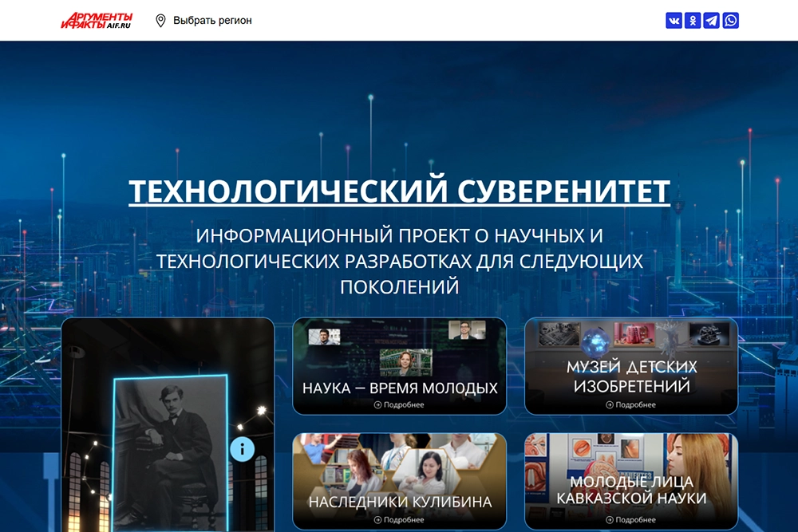Click the WhatsApp icon in header
The height and width of the screenshot is (532, 798).
click(x=730, y=21)
